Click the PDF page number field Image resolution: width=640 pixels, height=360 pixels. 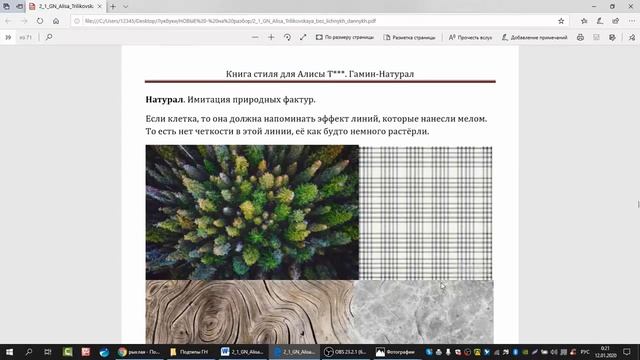(8, 37)
